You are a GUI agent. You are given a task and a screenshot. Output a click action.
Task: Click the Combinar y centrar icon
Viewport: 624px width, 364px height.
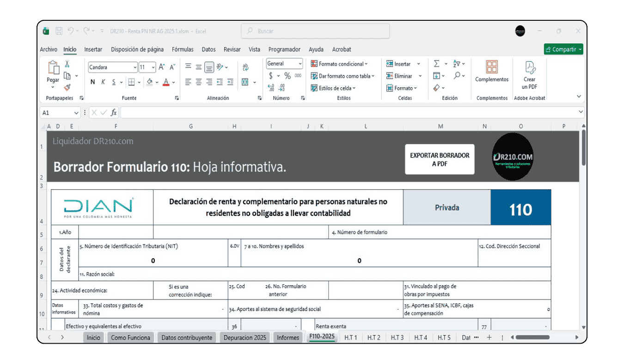(x=245, y=81)
